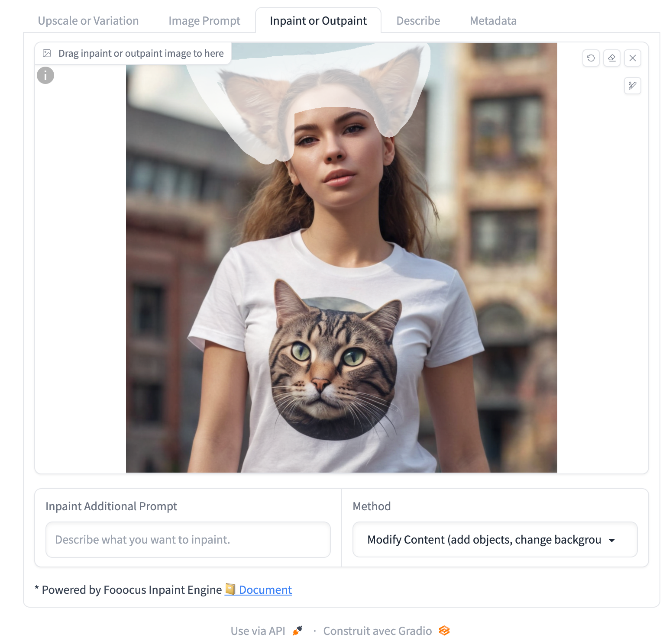The width and height of the screenshot is (666, 644).
Task: Switch to the Describe tab
Action: point(417,20)
